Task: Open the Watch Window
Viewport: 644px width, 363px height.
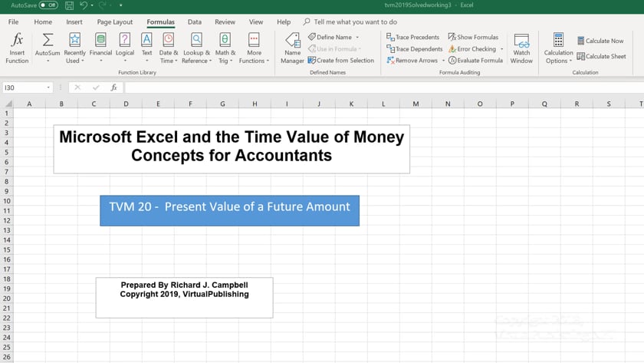Action: 521,48
